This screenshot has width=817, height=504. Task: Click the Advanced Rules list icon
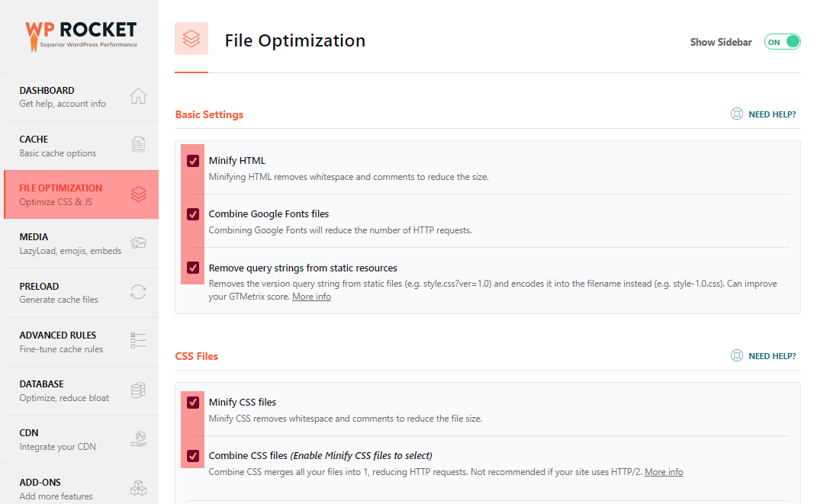138,341
